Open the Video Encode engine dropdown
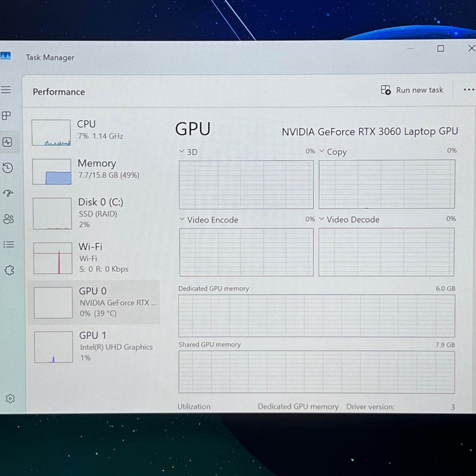 tap(182, 219)
